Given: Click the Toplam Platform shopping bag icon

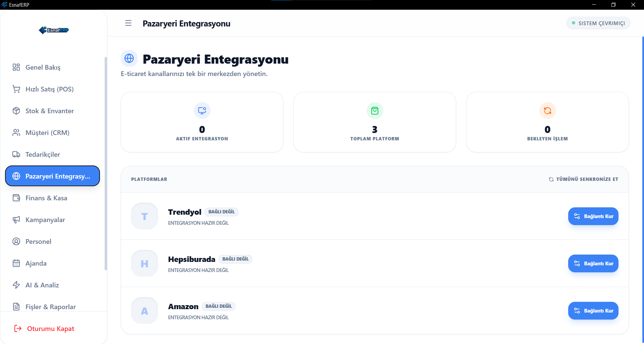Looking at the screenshot, I should click(375, 111).
